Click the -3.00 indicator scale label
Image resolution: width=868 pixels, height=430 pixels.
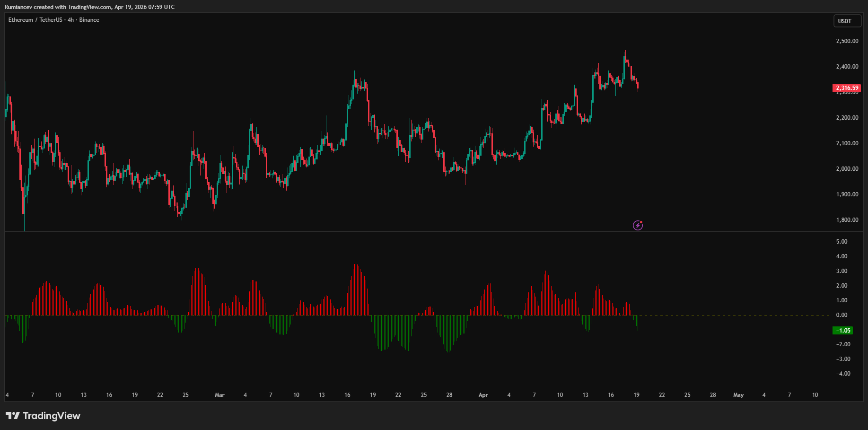pyautogui.click(x=843, y=359)
